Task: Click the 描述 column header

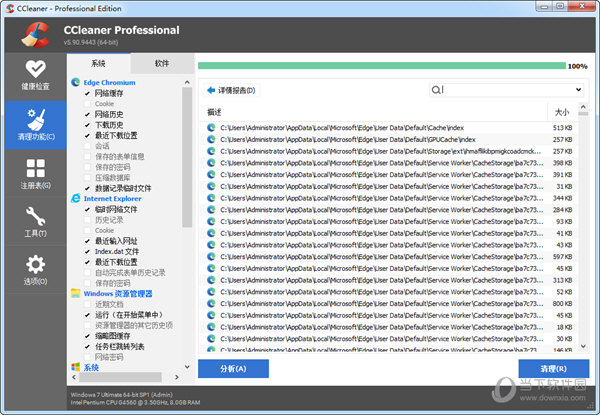Action: (x=214, y=112)
